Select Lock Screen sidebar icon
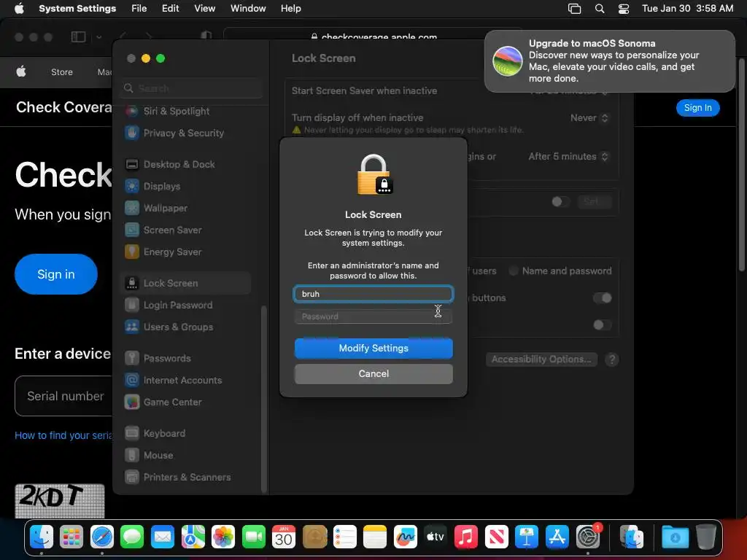The width and height of the screenshot is (747, 560). (x=132, y=284)
